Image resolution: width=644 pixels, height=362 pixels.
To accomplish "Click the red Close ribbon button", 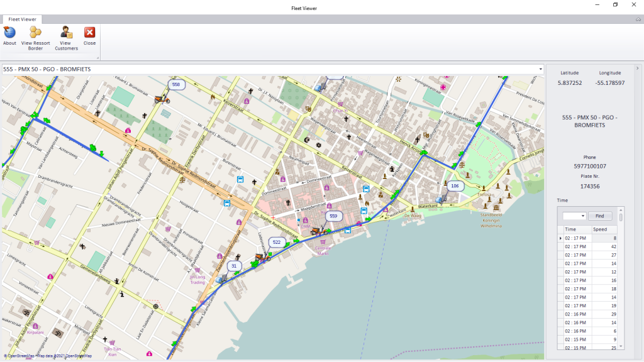I will (x=90, y=36).
